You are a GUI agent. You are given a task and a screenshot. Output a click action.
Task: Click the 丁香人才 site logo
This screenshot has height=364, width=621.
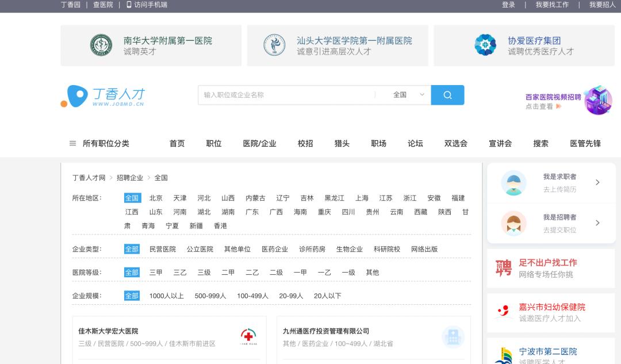click(102, 97)
